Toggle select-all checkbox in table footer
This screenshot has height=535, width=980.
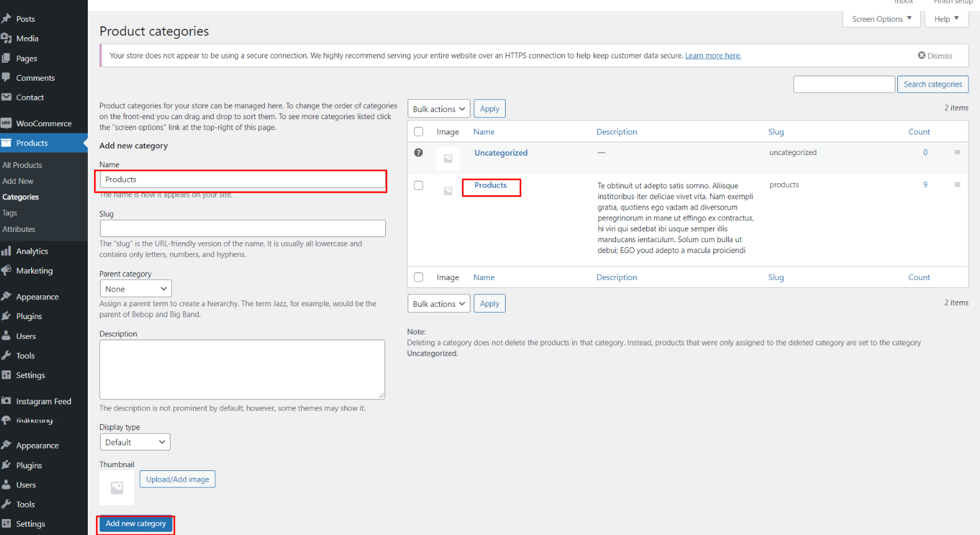click(419, 277)
